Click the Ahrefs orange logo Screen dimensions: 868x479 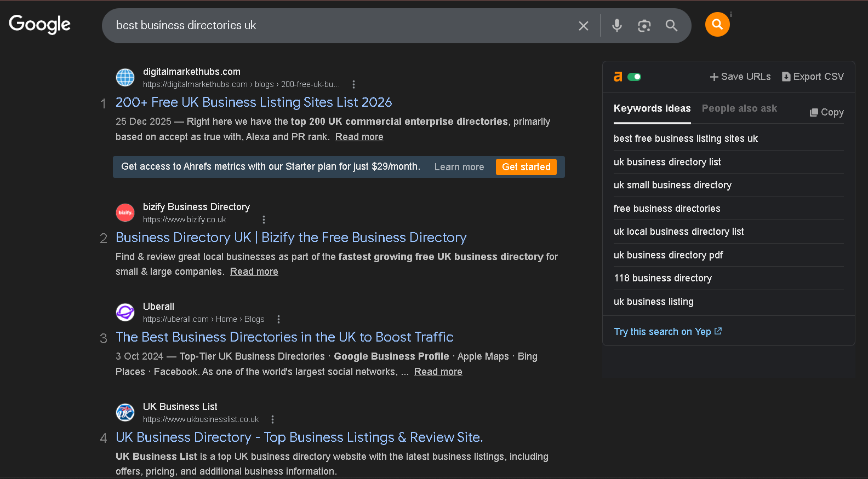pyautogui.click(x=618, y=77)
